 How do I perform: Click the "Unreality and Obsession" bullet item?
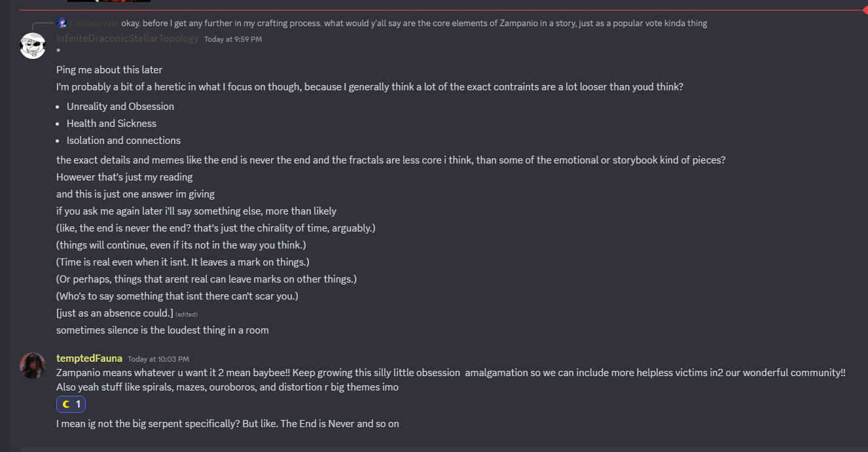click(x=120, y=107)
